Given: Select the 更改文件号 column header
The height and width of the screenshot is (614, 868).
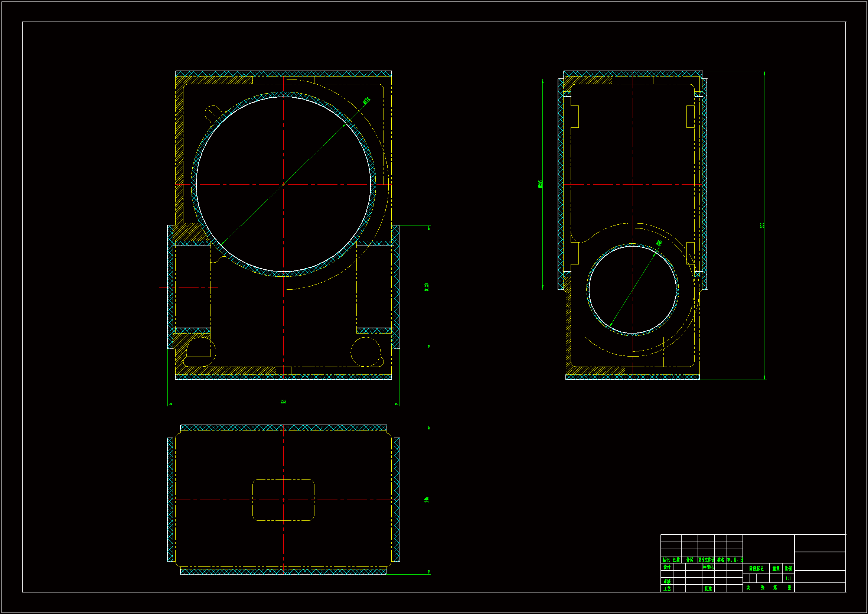Looking at the screenshot, I should pyautogui.click(x=706, y=559).
